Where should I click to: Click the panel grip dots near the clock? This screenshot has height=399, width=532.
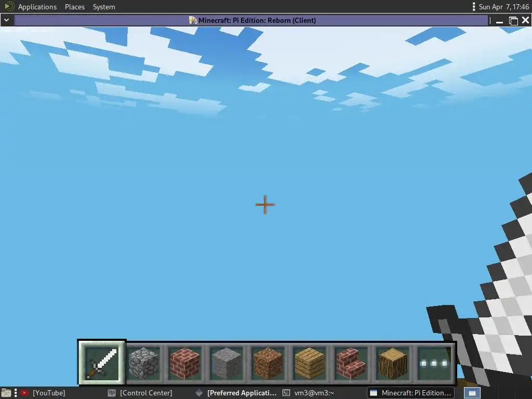pyautogui.click(x=474, y=7)
